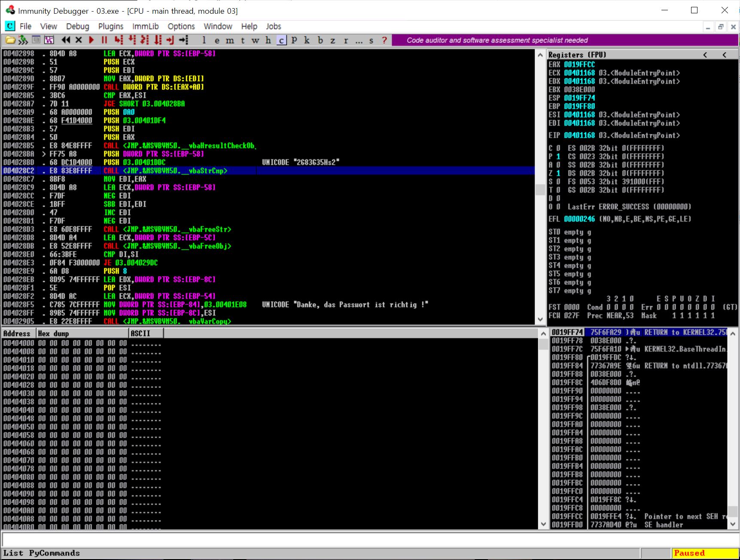Open the ImmLib menu

pyautogui.click(x=146, y=26)
